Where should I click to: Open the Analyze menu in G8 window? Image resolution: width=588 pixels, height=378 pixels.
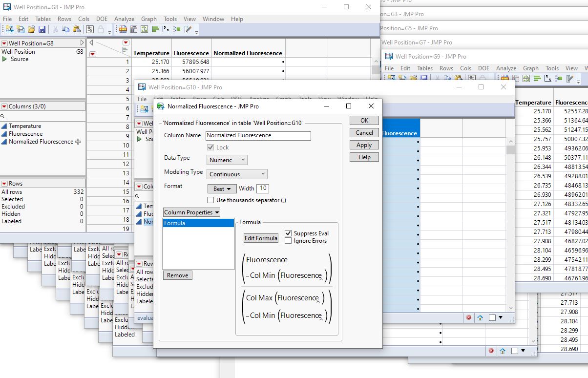coord(124,19)
